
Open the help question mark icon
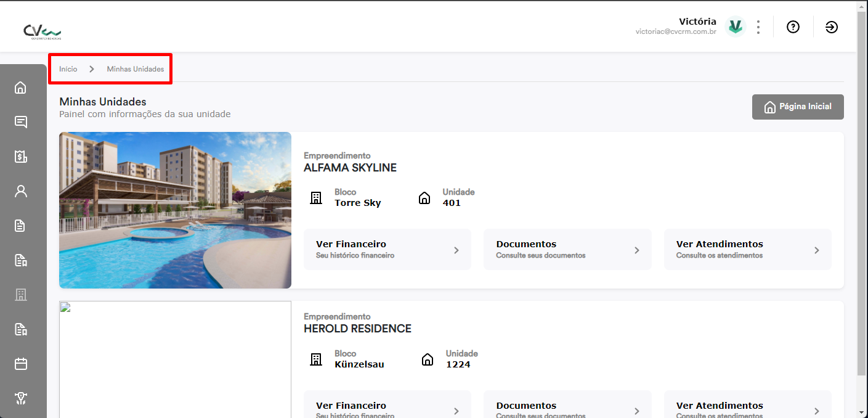pyautogui.click(x=793, y=27)
